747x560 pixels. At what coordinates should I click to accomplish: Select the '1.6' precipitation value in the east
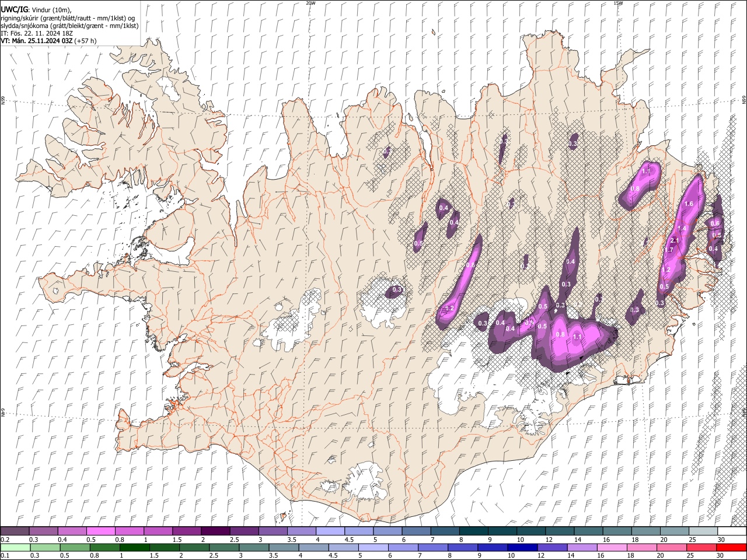[x=689, y=204]
